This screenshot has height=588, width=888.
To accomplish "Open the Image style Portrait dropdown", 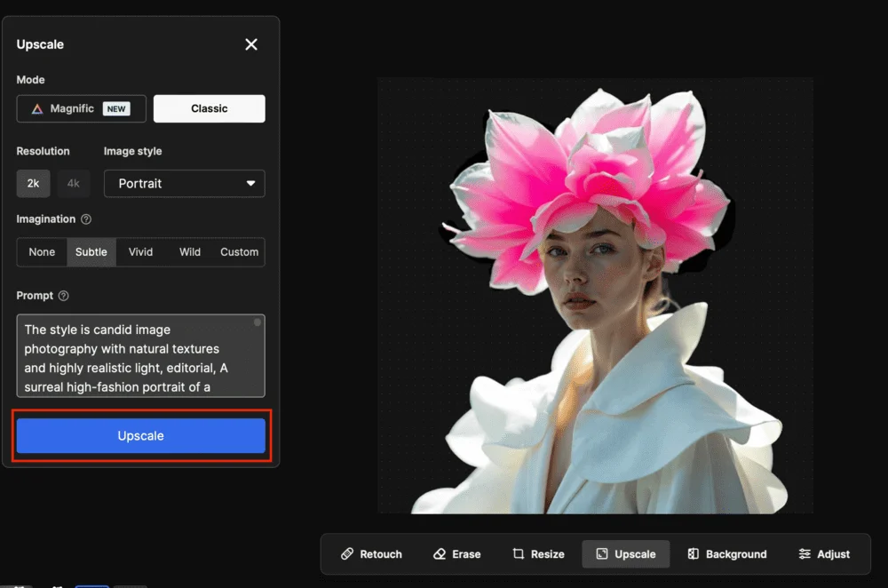I will tap(185, 184).
